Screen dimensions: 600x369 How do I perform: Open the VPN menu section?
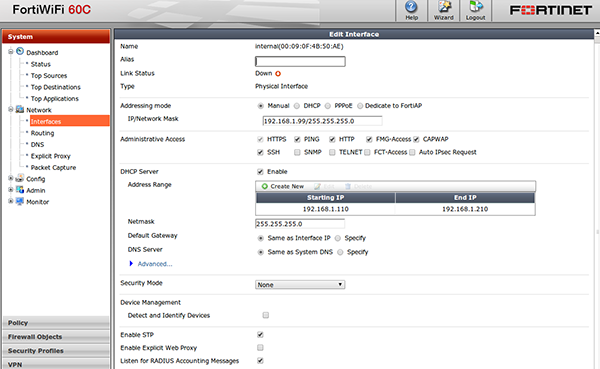(x=56, y=364)
